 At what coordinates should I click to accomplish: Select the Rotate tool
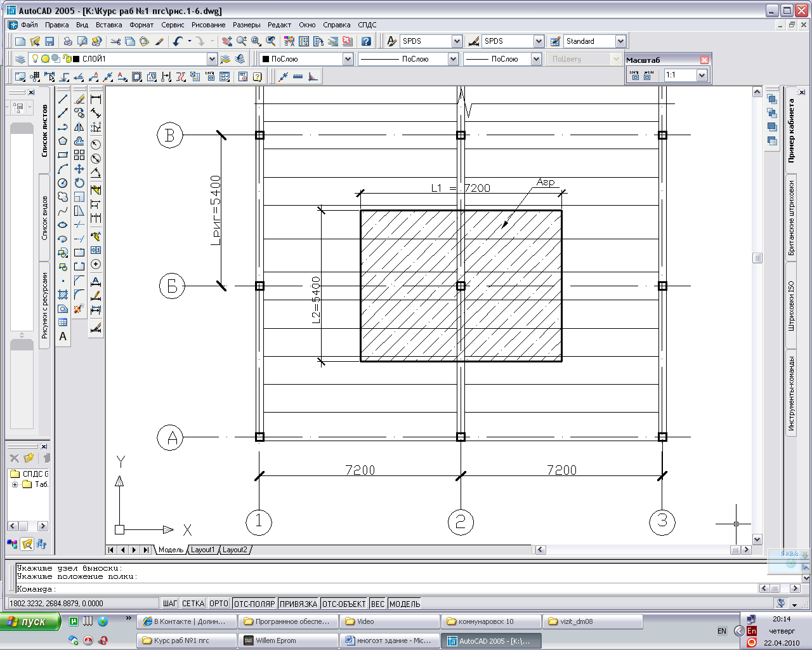79,183
